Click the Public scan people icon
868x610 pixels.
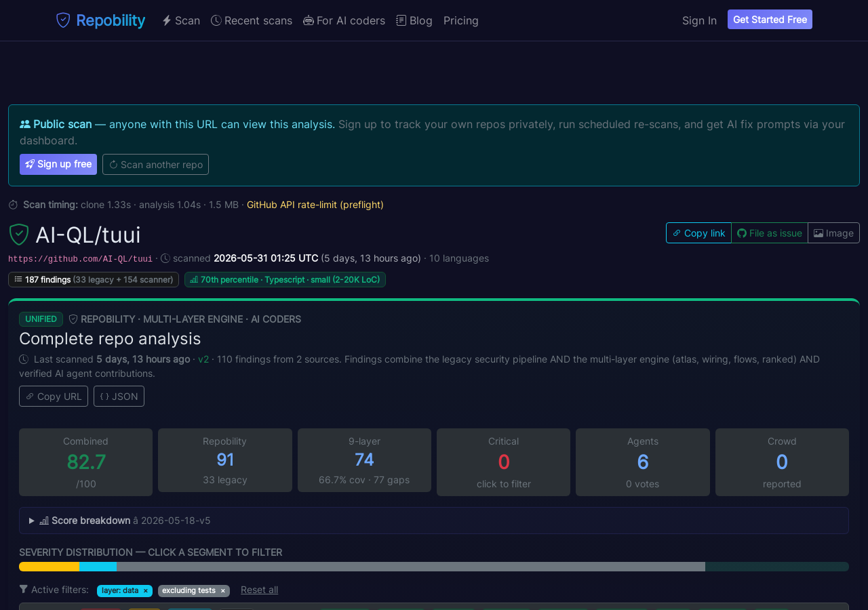[x=25, y=124]
